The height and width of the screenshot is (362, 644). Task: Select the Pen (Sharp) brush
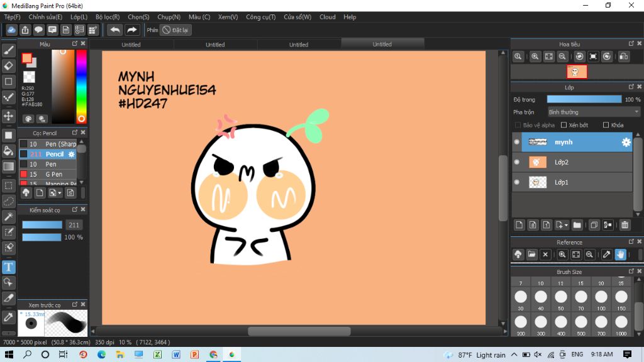tap(48, 144)
